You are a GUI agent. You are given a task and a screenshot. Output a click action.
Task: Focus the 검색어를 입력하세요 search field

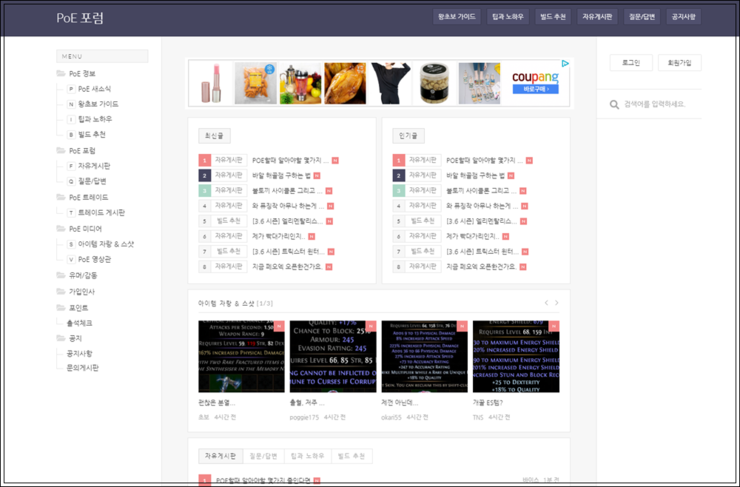655,104
